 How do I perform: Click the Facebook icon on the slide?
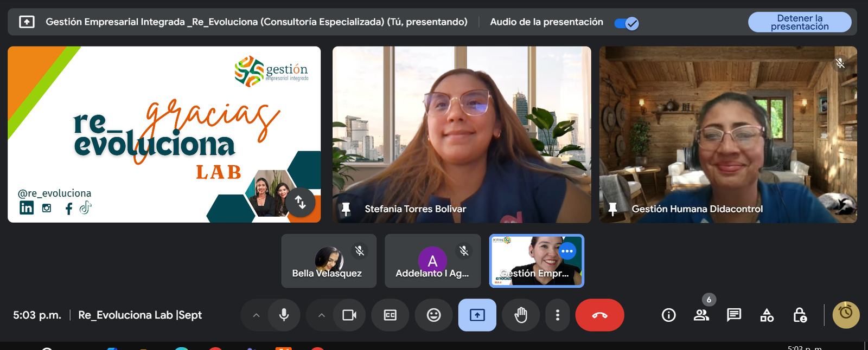click(69, 209)
